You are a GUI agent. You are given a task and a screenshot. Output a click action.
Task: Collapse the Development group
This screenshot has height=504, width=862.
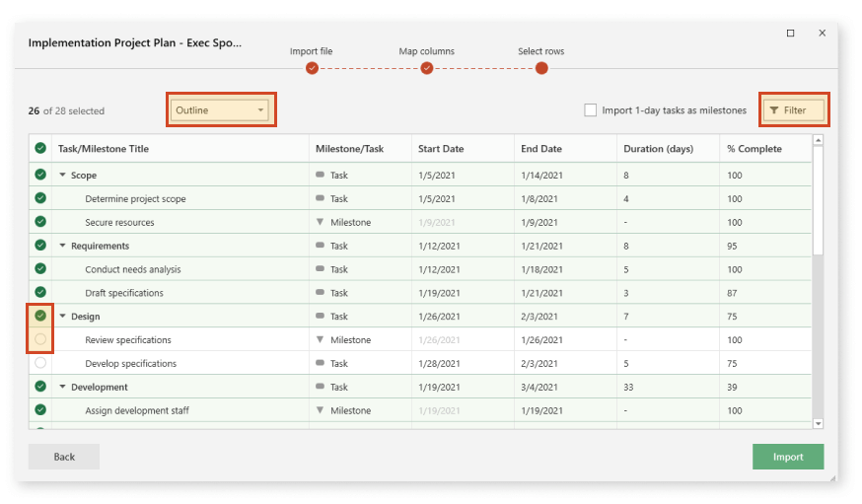point(63,387)
